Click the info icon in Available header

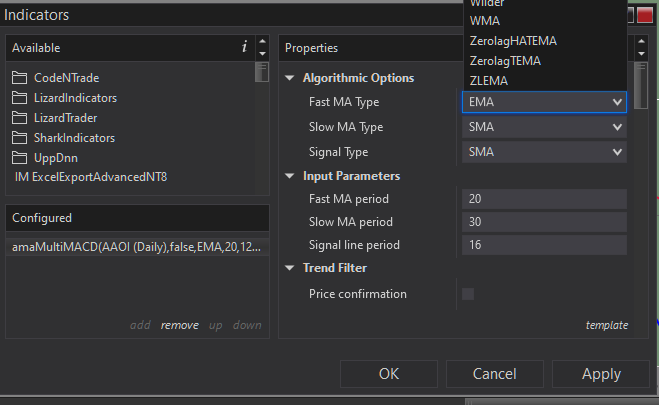[244, 47]
